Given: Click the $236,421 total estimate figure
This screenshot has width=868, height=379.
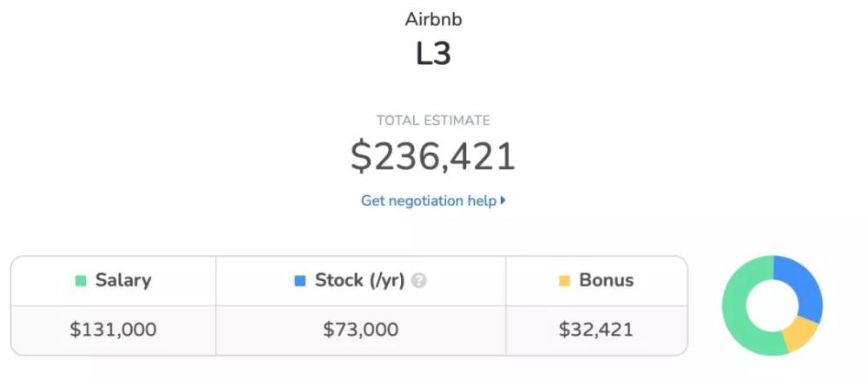Looking at the screenshot, I should pyautogui.click(x=433, y=157).
